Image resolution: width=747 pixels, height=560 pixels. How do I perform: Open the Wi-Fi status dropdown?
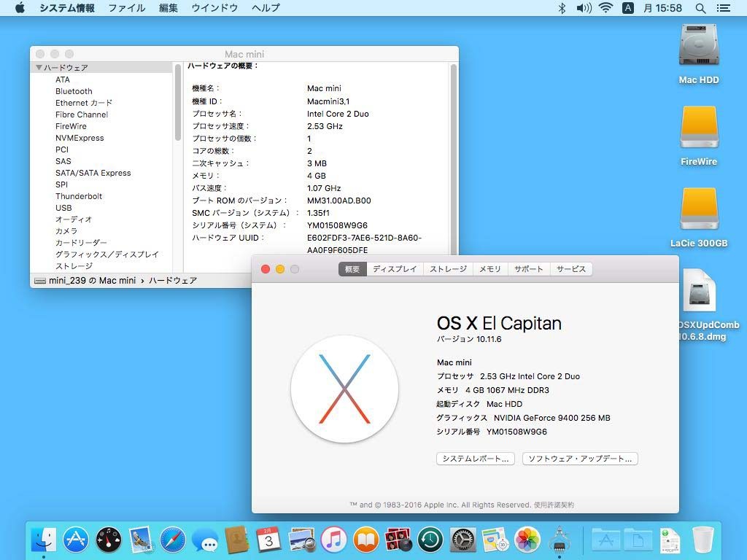pyautogui.click(x=605, y=8)
